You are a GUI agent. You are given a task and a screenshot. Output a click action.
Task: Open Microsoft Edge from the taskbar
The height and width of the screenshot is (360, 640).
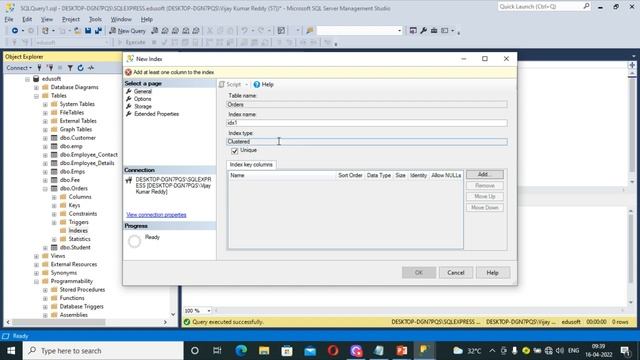pyautogui.click(x=241, y=351)
